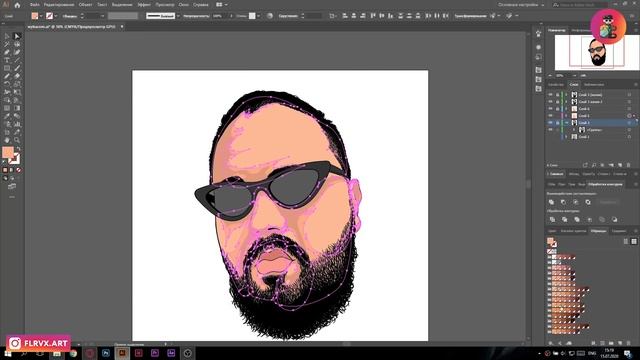
Task: Select the Eraser tool
Action: coord(17,76)
